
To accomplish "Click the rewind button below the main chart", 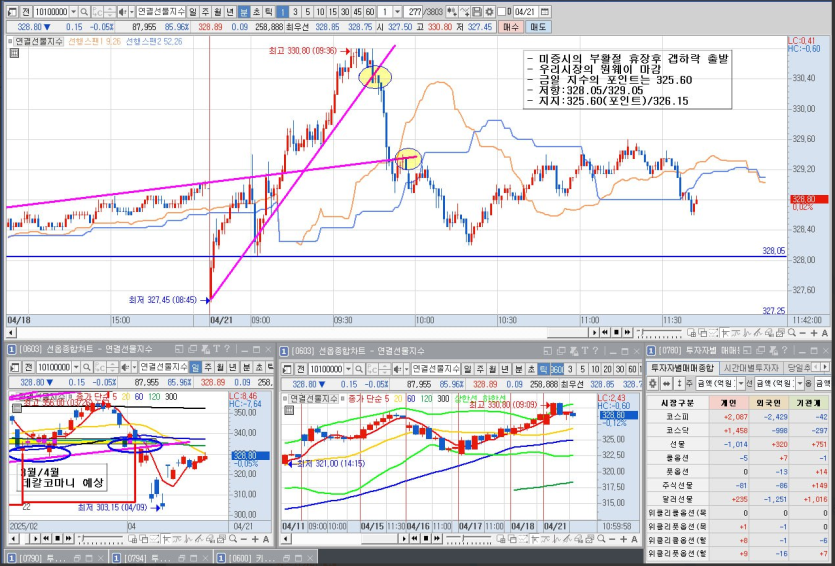I will pos(605,332).
